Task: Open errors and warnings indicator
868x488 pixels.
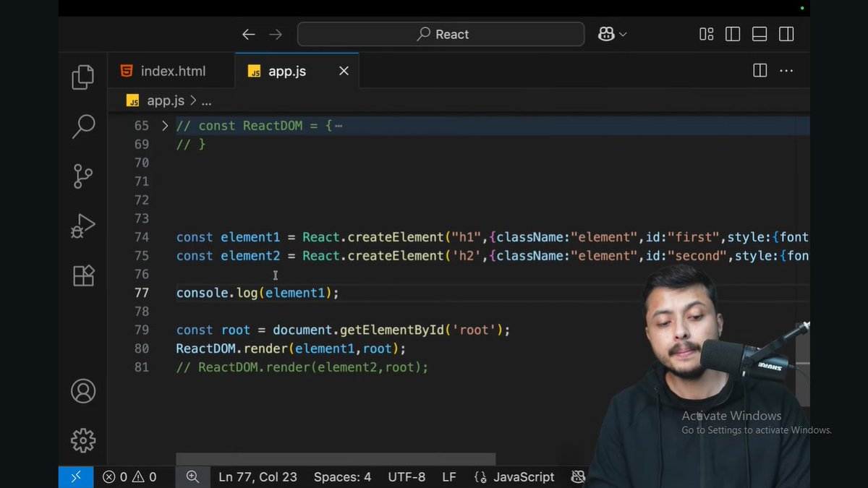Action: tap(129, 477)
